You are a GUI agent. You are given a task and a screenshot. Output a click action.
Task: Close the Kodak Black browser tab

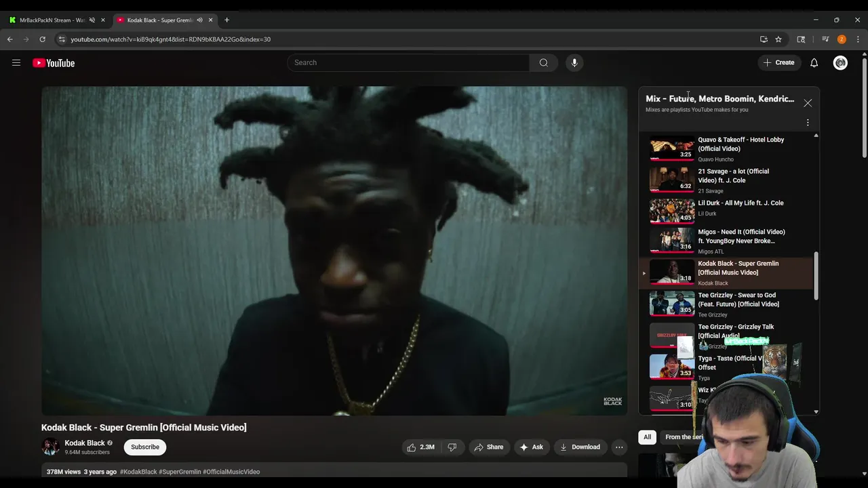(210, 20)
